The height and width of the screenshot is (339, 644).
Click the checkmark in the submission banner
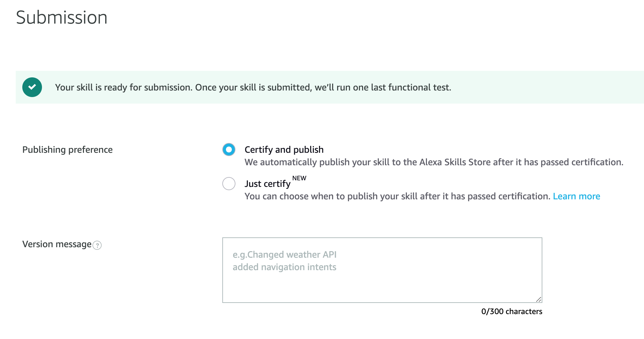[x=32, y=87]
